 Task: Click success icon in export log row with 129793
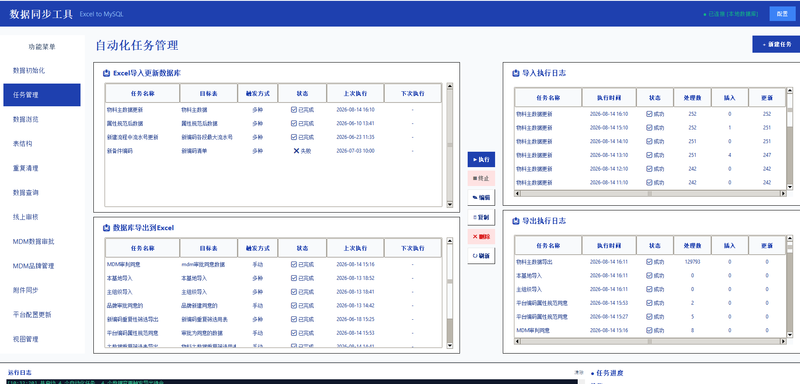pos(649,262)
